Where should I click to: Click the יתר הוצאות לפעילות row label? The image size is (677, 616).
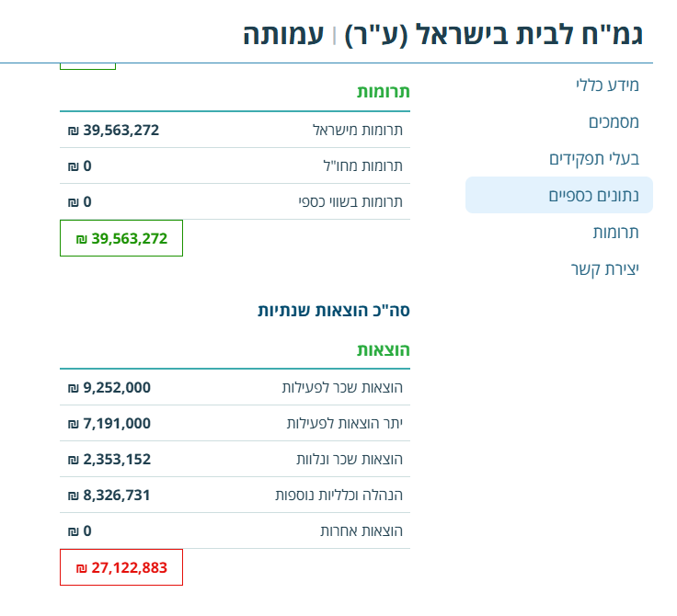(344, 424)
